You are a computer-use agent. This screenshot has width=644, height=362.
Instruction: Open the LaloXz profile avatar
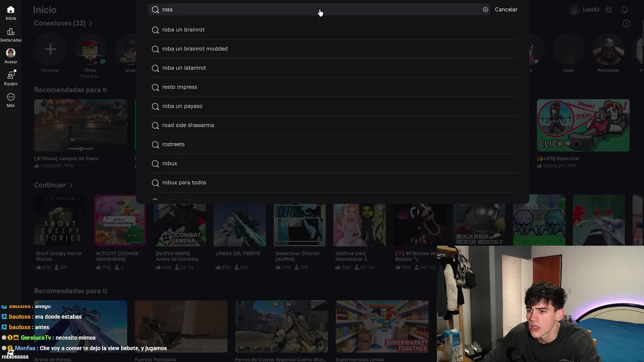pyautogui.click(x=575, y=10)
